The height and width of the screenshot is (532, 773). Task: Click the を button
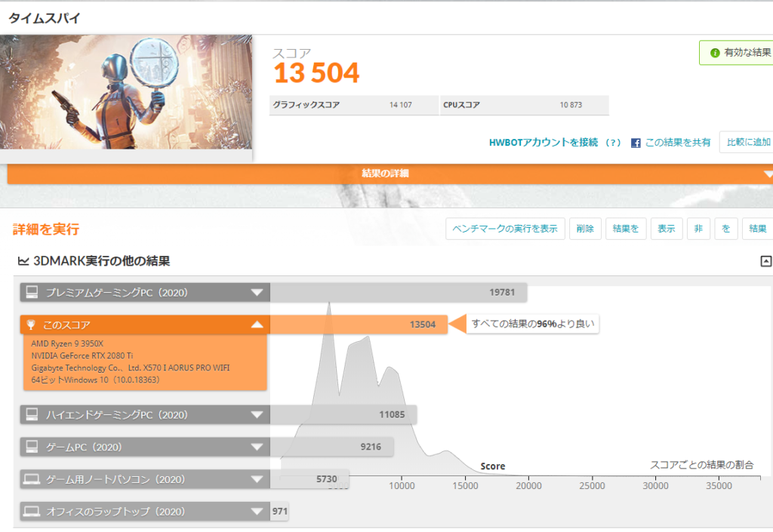(725, 229)
